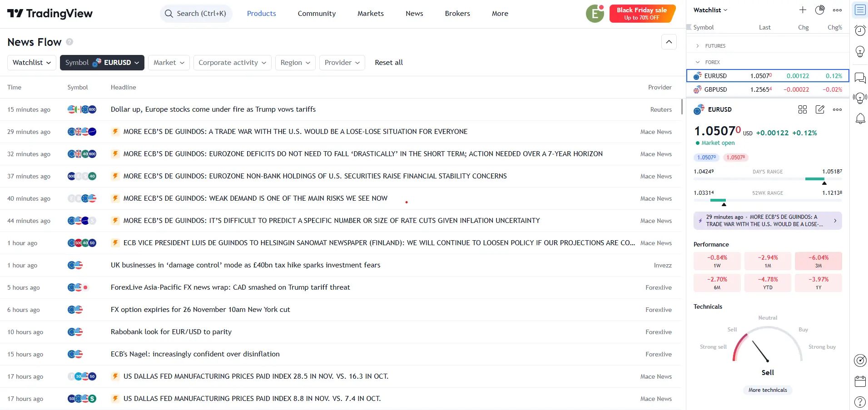The height and width of the screenshot is (410, 868).
Task: Open the Symbol EURUSD filter dropdown
Action: point(102,63)
